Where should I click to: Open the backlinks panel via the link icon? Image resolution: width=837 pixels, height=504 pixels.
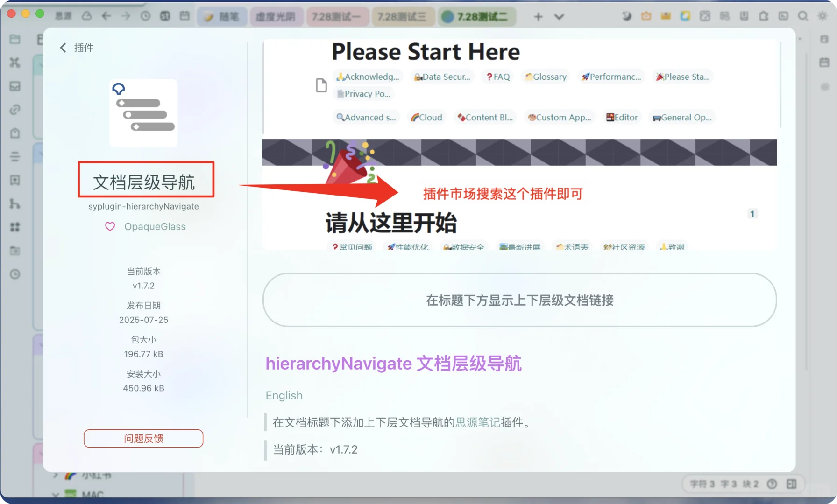14,110
